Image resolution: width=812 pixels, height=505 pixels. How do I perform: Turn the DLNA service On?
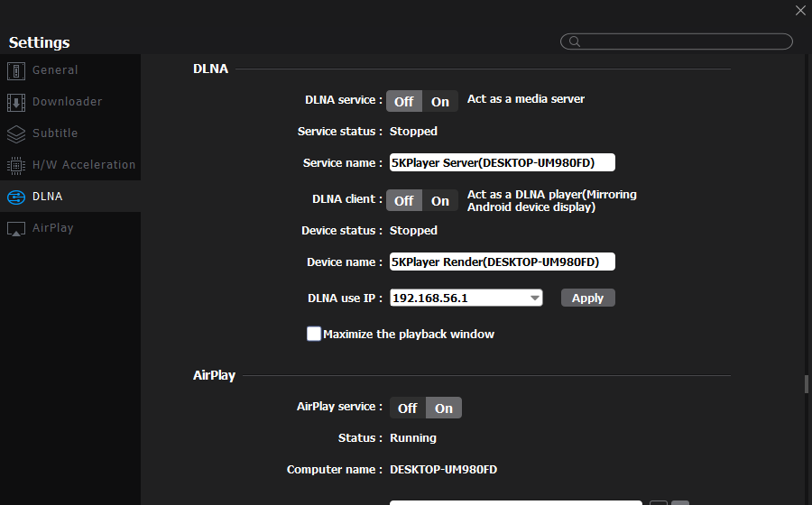[440, 102]
